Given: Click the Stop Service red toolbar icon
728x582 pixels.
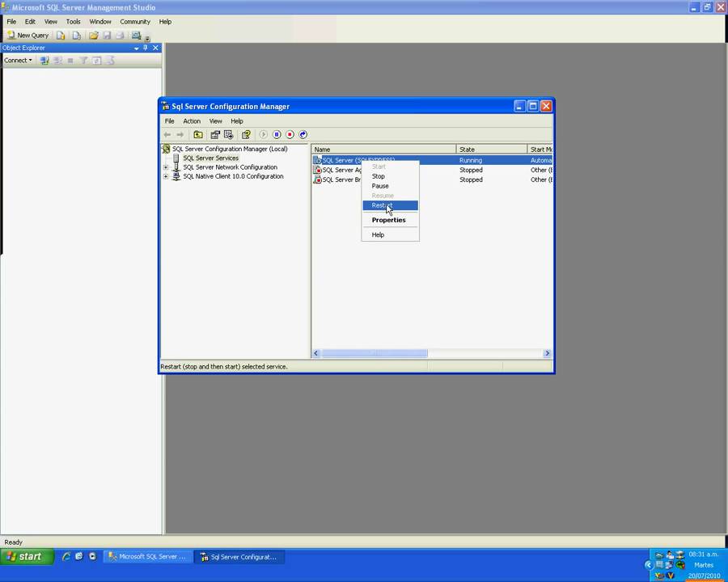Looking at the screenshot, I should tap(290, 135).
